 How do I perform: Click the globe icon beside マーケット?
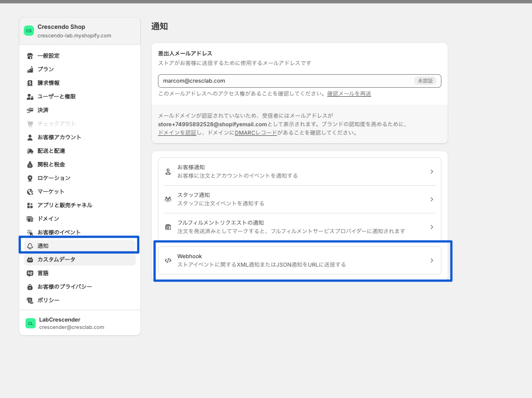pos(30,192)
